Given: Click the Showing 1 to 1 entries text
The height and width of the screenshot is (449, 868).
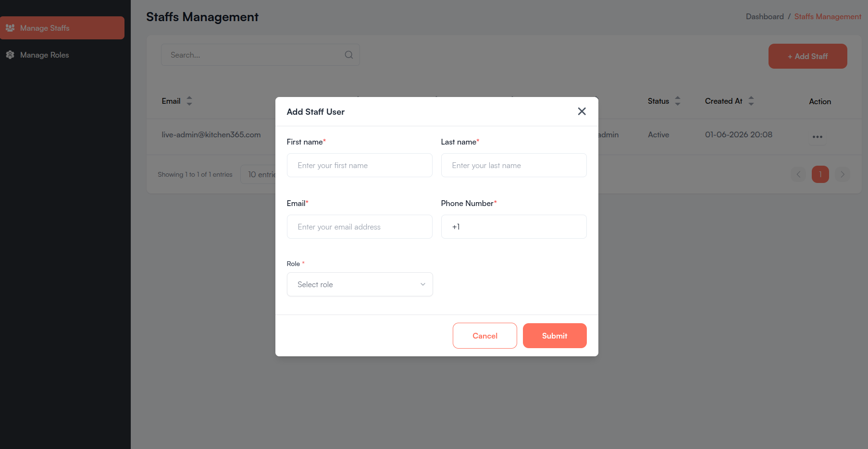Looking at the screenshot, I should tap(195, 174).
